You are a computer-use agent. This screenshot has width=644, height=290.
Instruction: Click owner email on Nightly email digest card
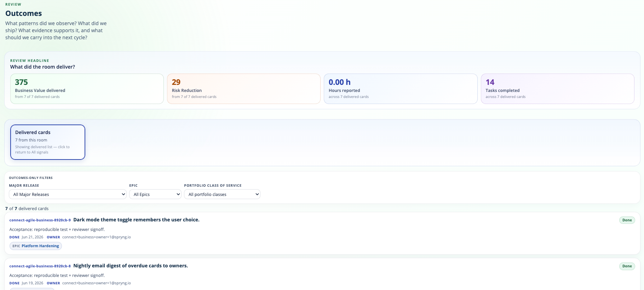point(97,283)
